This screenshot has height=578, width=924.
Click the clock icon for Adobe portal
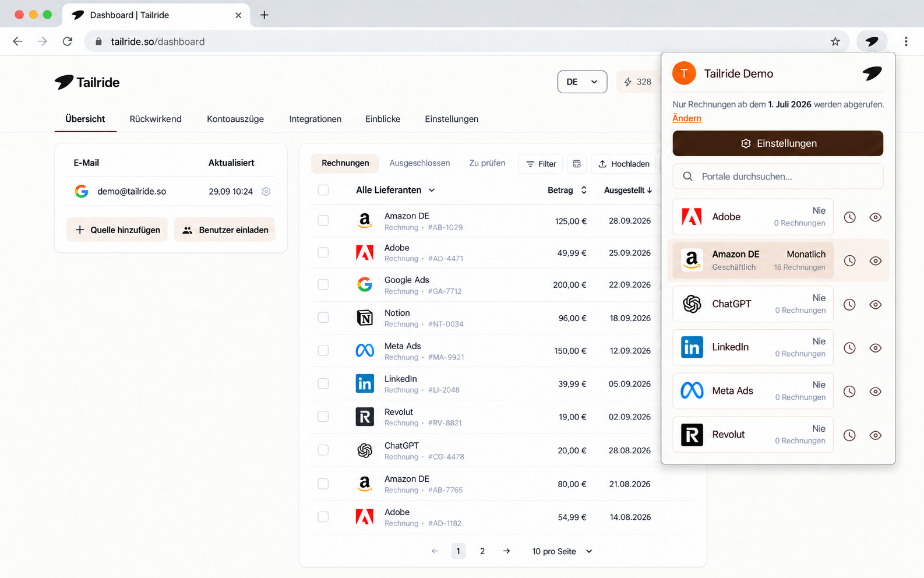tap(849, 217)
